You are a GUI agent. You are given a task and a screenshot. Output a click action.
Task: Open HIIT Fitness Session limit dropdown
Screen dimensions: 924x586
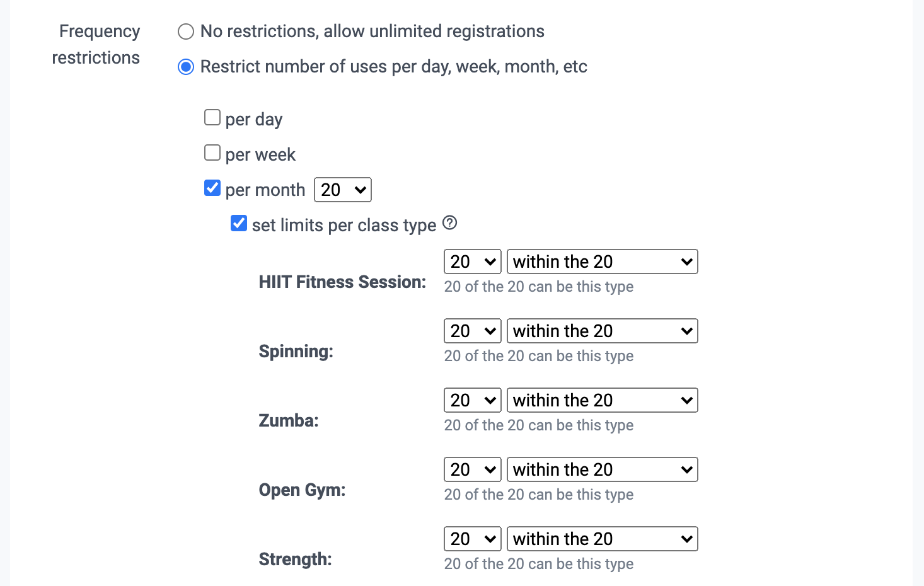coord(472,261)
